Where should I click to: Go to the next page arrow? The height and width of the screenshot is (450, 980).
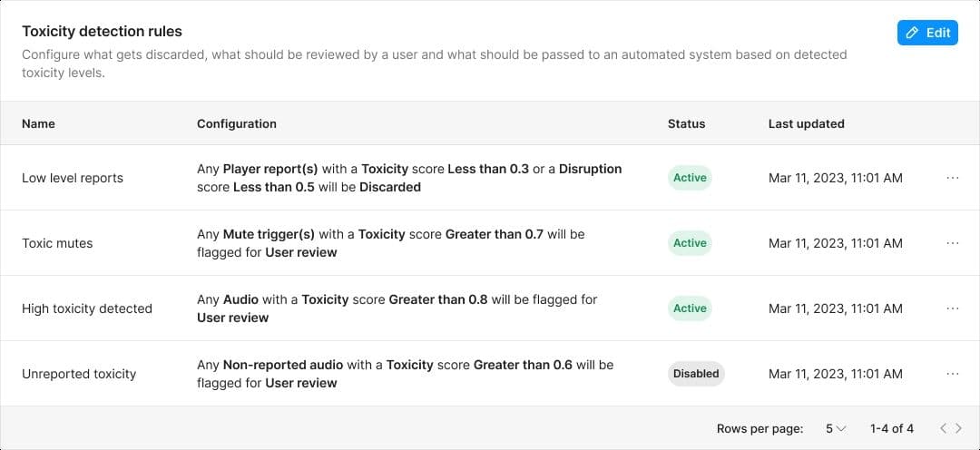[958, 428]
